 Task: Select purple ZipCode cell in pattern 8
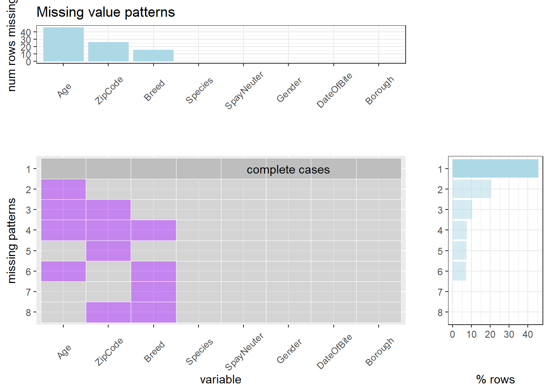point(108,312)
